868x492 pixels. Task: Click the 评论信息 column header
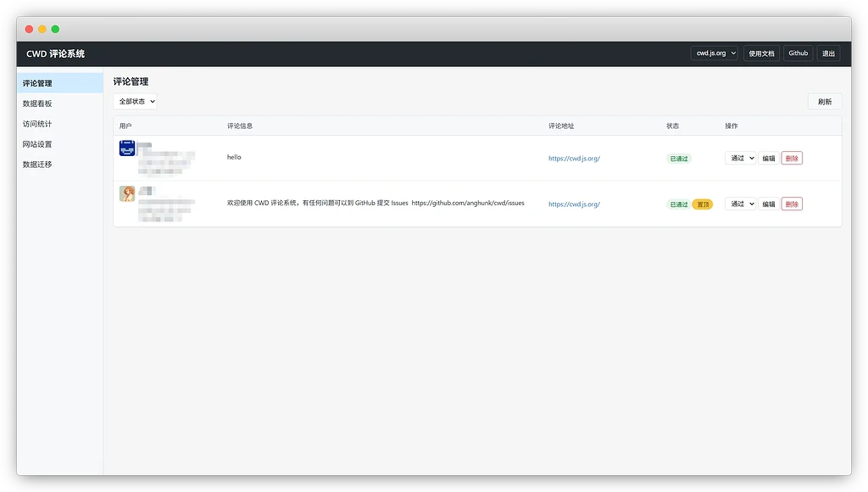240,126
